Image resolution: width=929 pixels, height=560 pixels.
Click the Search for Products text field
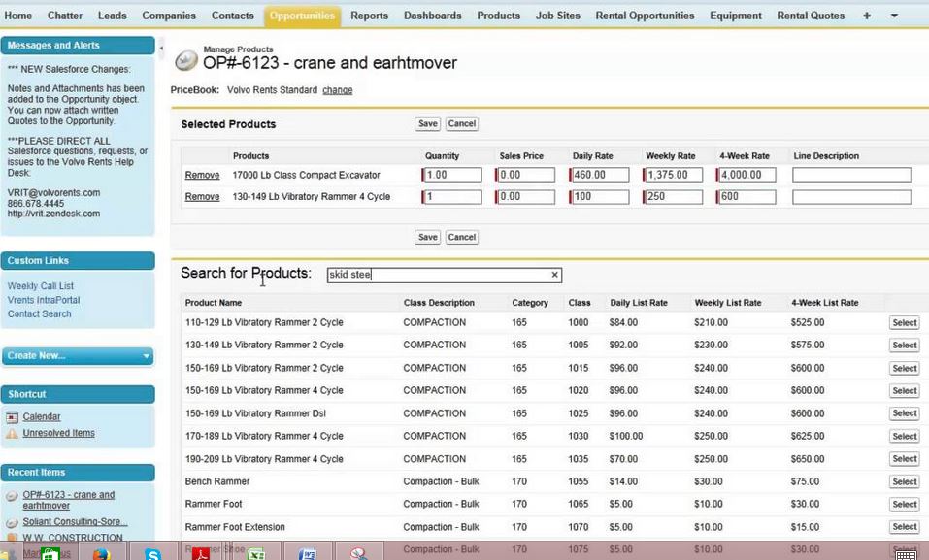[437, 276]
